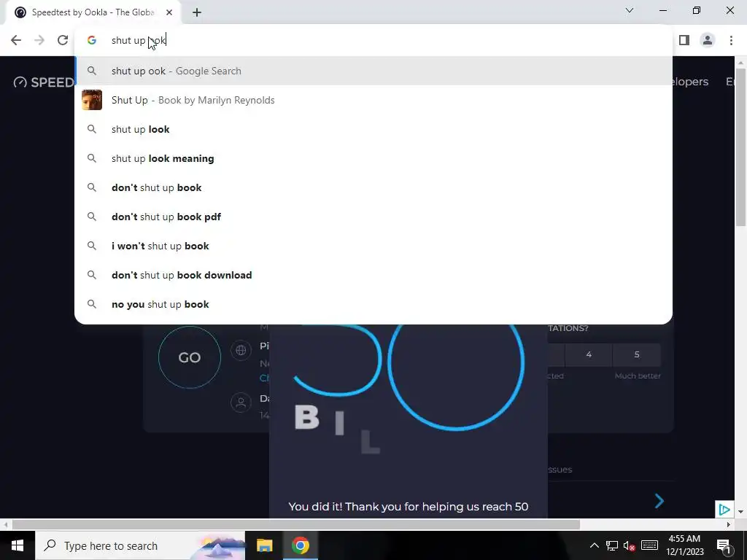Image resolution: width=747 pixels, height=560 pixels.
Task: Select the 'don't shut up book' suggestion
Action: pos(373,187)
